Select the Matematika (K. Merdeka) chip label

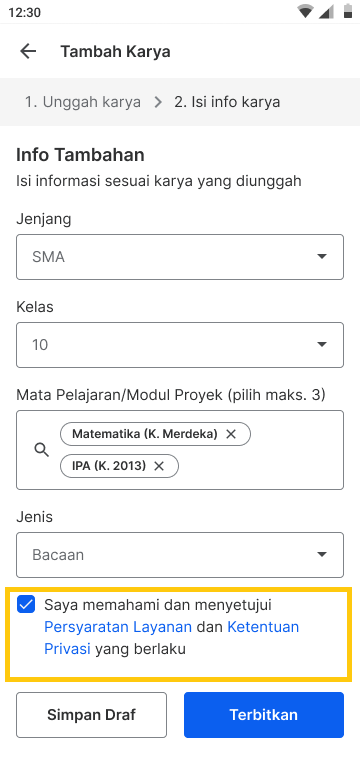tap(145, 434)
